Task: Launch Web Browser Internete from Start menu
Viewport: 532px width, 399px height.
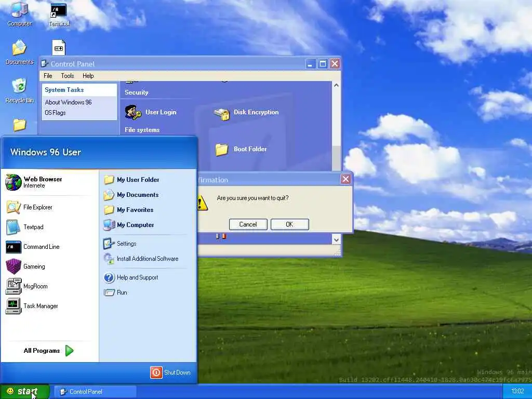Action: pos(49,182)
